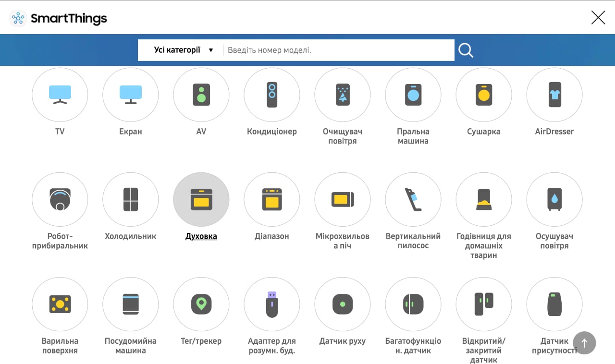Select the Посудомийна машина dishwasher icon
The image size is (615, 364).
click(131, 304)
